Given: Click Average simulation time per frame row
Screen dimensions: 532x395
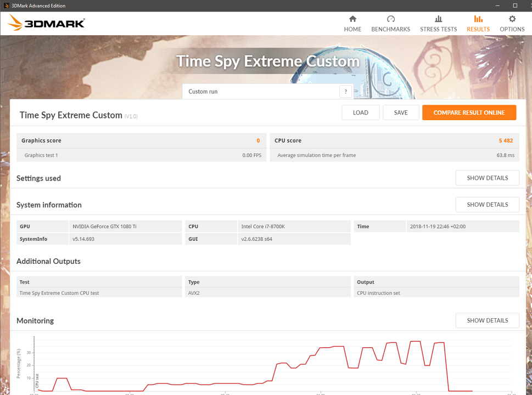Looking at the screenshot, I should (x=394, y=155).
